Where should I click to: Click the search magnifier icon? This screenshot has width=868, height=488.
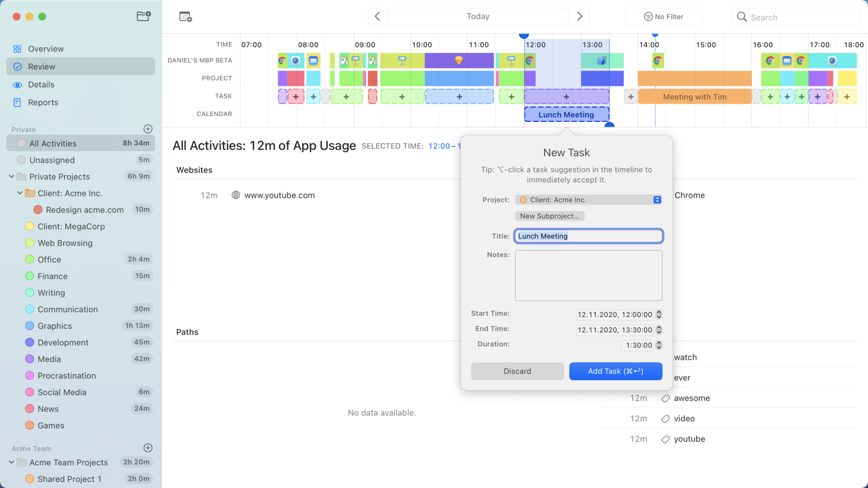pos(742,16)
